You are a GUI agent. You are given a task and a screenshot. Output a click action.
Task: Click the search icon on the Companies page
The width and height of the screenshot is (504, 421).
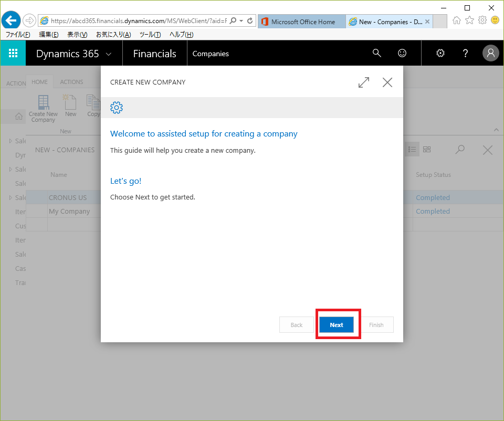[460, 150]
